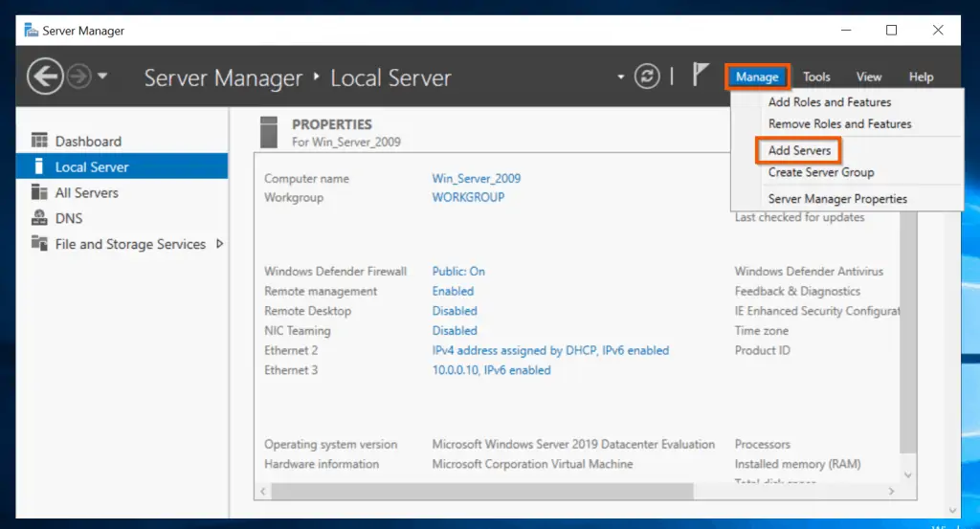Click the Local Server breadcrumb text
This screenshot has width=980, height=529.
point(390,77)
